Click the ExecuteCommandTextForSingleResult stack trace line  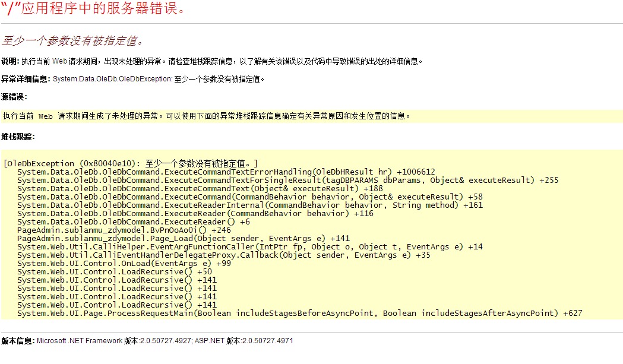coord(287,180)
